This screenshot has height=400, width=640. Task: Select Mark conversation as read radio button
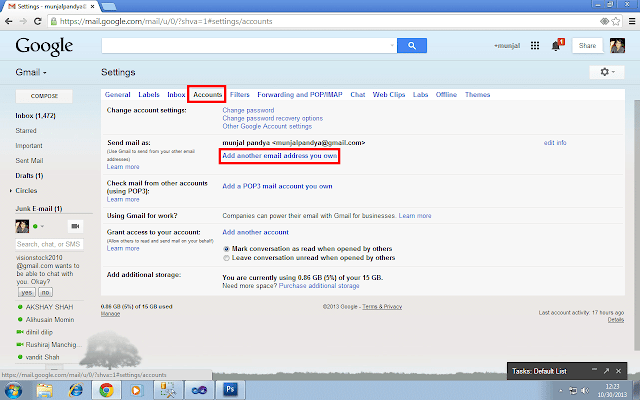(226, 249)
